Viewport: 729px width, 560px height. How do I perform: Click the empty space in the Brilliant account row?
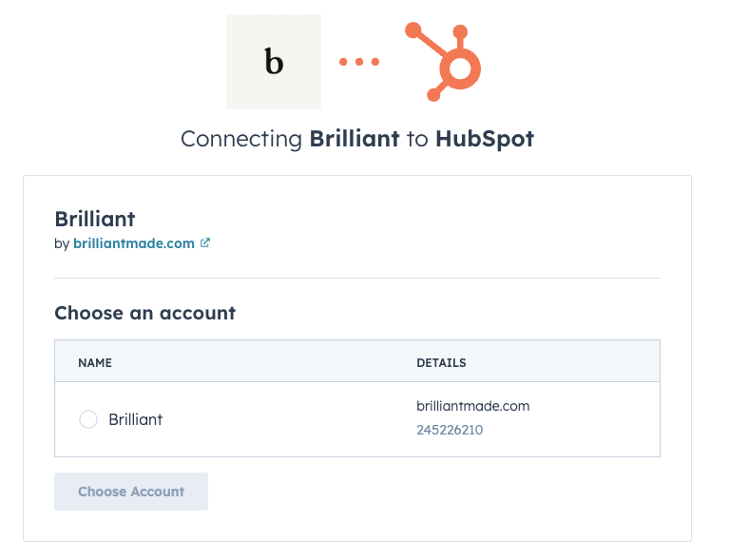285,419
